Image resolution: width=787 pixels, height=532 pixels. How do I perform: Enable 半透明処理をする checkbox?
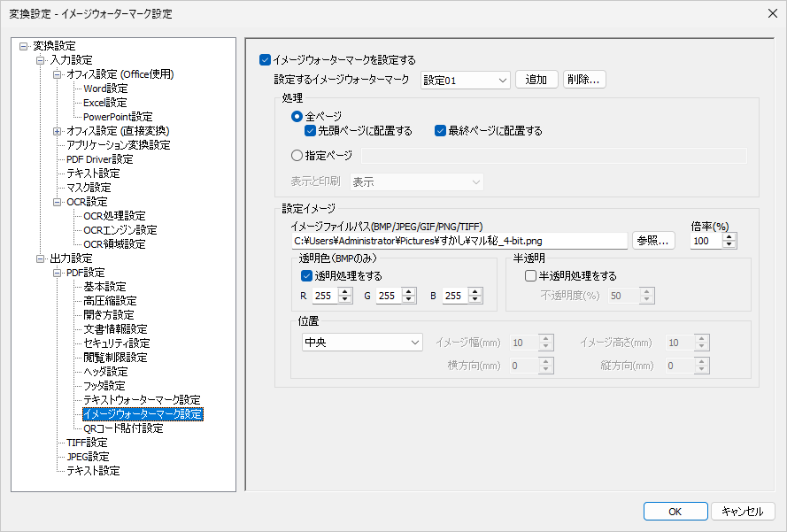[x=530, y=276]
